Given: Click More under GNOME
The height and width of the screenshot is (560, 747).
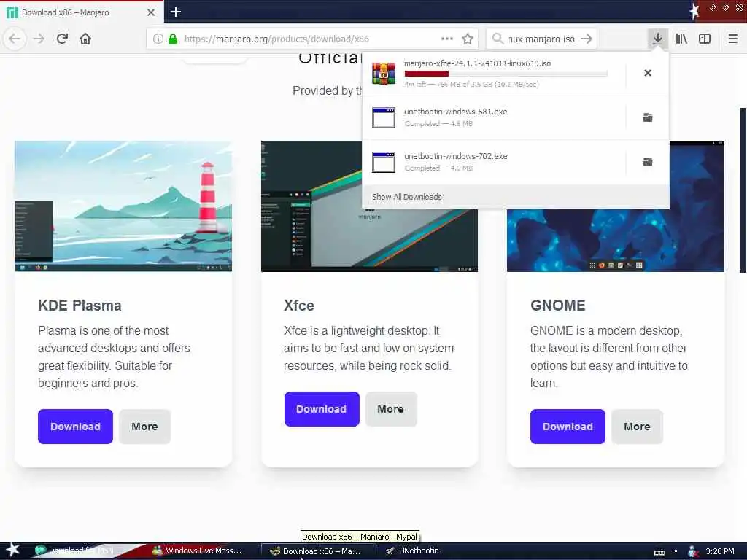Looking at the screenshot, I should point(637,426).
